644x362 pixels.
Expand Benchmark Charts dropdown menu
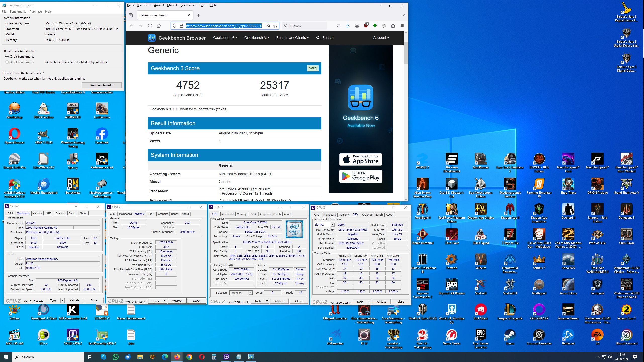[292, 38]
